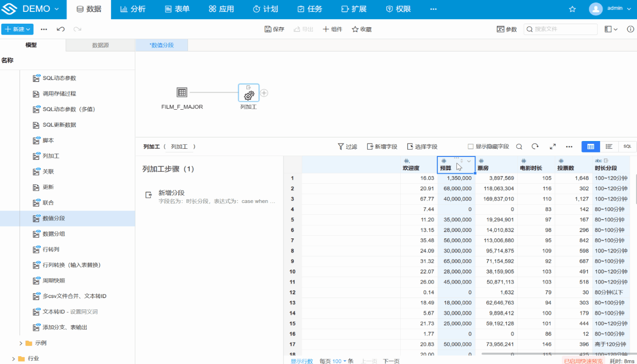The height and width of the screenshot is (364, 637).
Task: Click the info icon at top right
Action: [x=630, y=29]
